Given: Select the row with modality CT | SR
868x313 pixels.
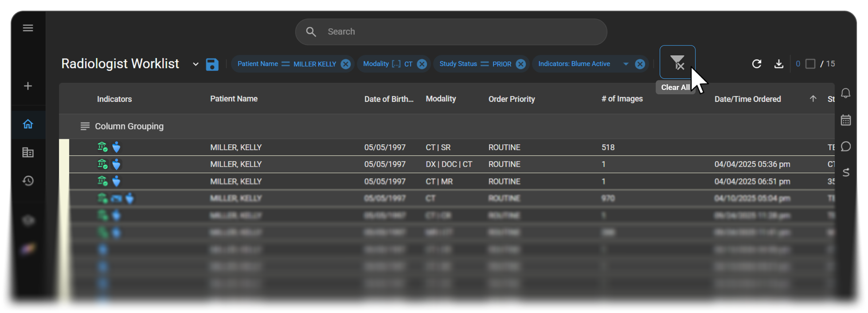Looking at the screenshot, I should click(451, 147).
